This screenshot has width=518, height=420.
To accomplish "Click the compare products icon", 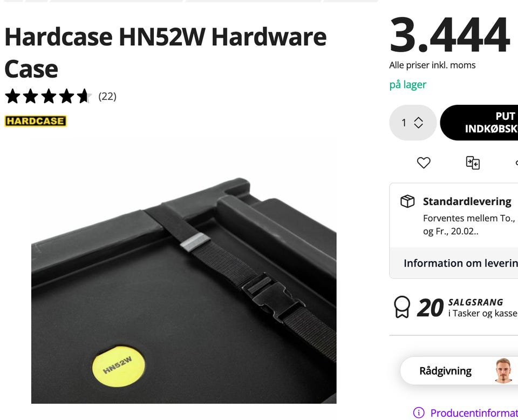I will (x=473, y=162).
